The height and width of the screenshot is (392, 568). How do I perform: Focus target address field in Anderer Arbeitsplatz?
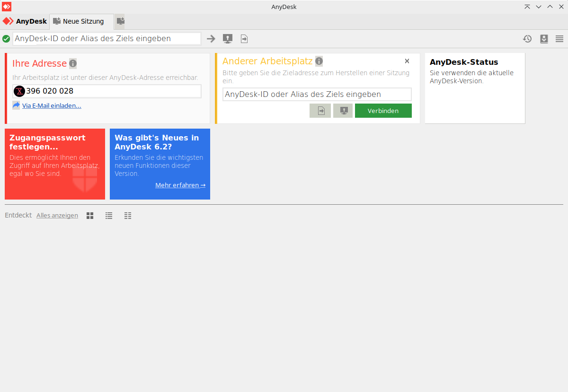pos(317,94)
